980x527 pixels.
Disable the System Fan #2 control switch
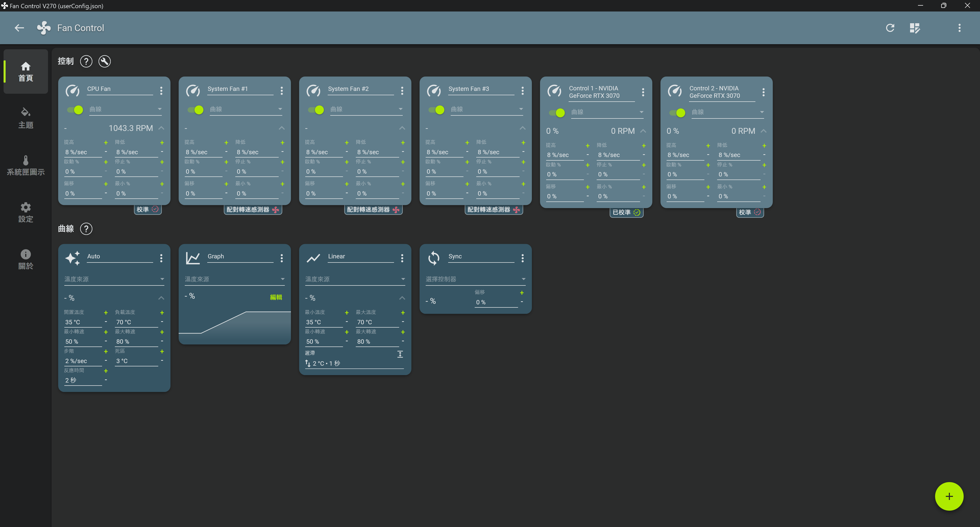click(316, 110)
